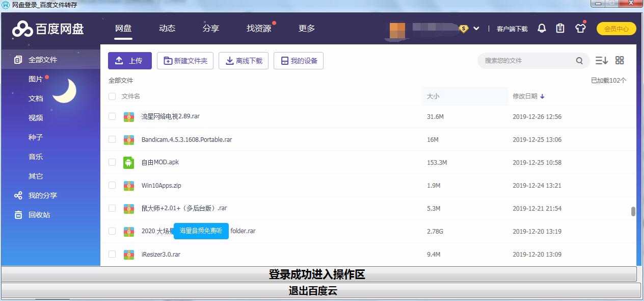
Task: Open file Win10Apps.zip
Action: point(161,185)
